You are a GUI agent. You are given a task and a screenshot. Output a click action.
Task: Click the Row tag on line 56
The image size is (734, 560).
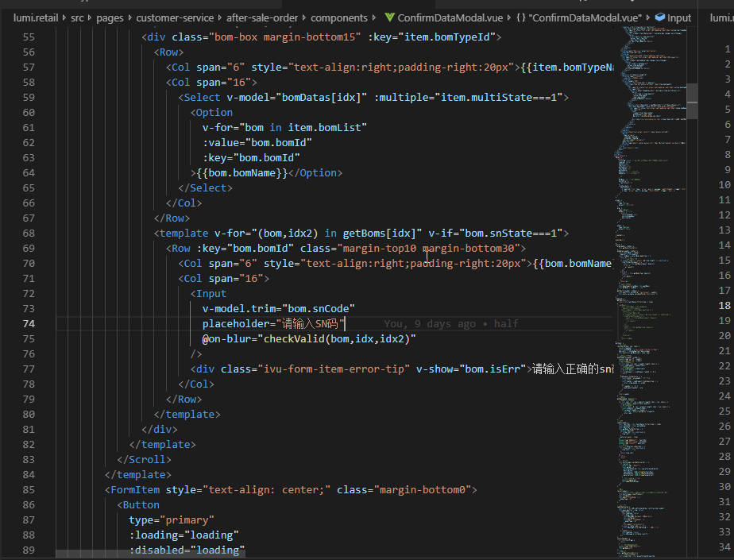tap(168, 52)
